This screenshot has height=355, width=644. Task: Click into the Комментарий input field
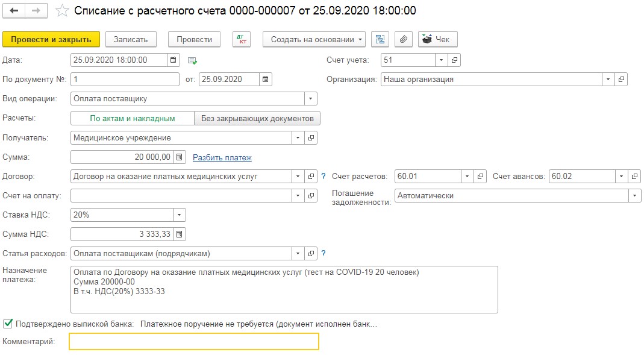pyautogui.click(x=194, y=342)
